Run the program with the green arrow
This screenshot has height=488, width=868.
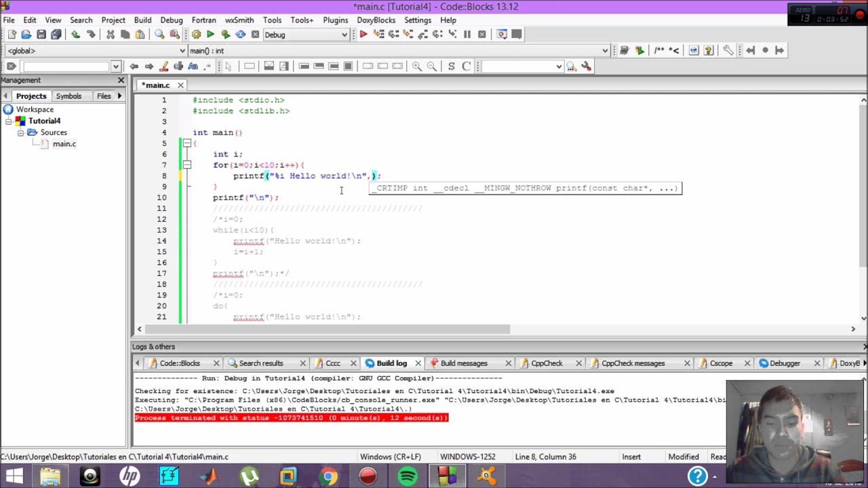coord(211,35)
